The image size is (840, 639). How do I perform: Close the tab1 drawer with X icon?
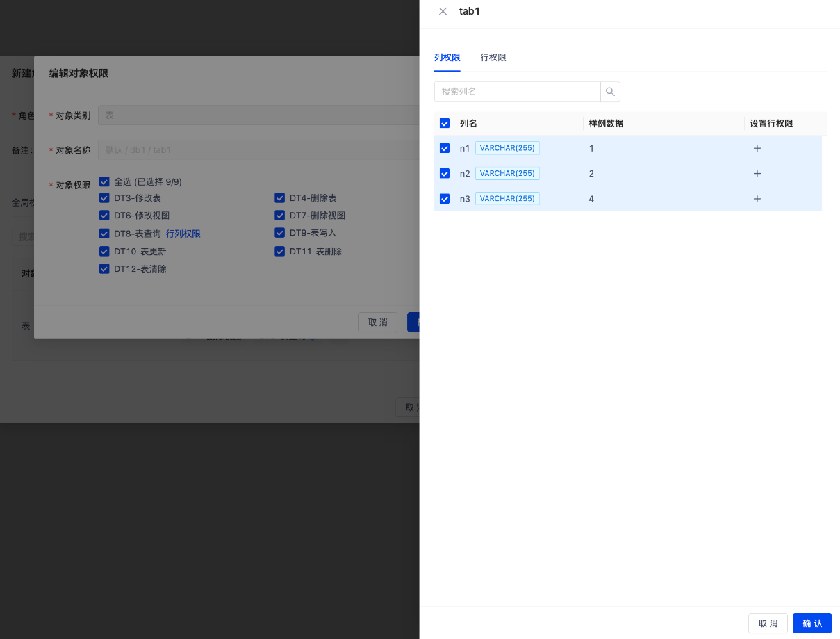click(443, 11)
